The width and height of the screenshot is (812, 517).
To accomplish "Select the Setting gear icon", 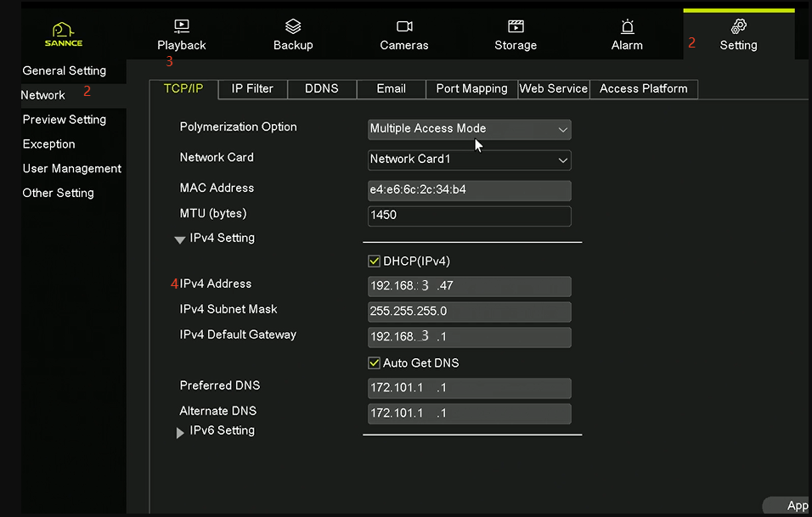I will click(738, 26).
